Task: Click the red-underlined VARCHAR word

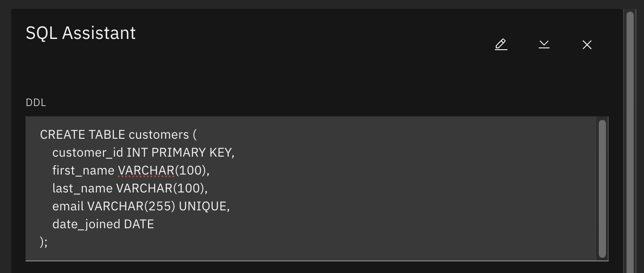Action: click(x=146, y=171)
